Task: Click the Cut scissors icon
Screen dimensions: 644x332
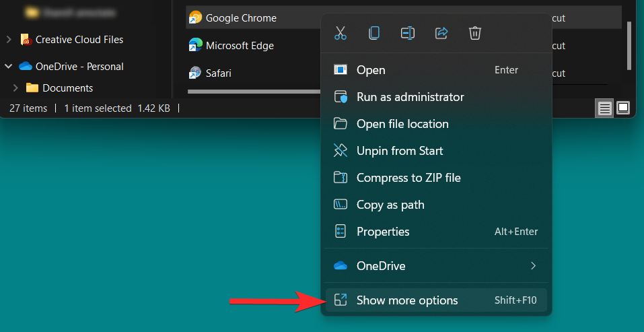Action: pos(341,33)
